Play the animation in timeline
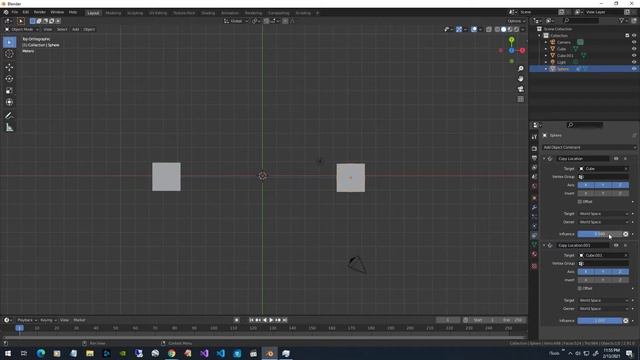640x360 pixels. [271, 320]
